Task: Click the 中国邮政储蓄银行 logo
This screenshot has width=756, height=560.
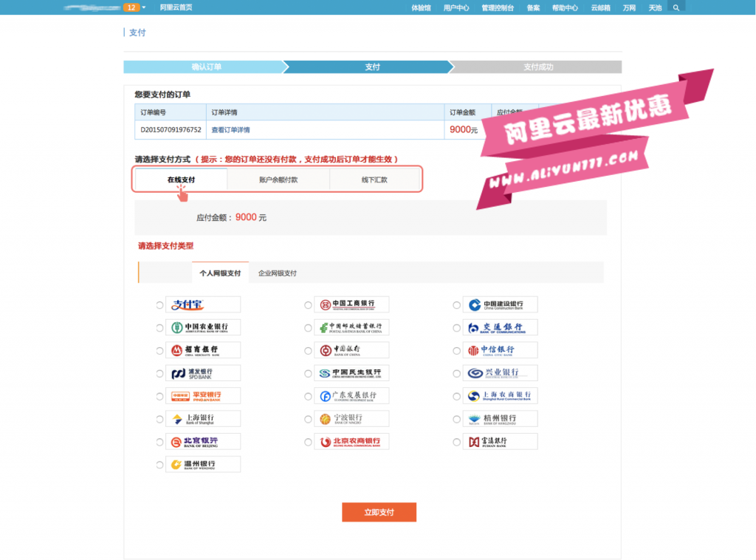Action: pyautogui.click(x=351, y=327)
